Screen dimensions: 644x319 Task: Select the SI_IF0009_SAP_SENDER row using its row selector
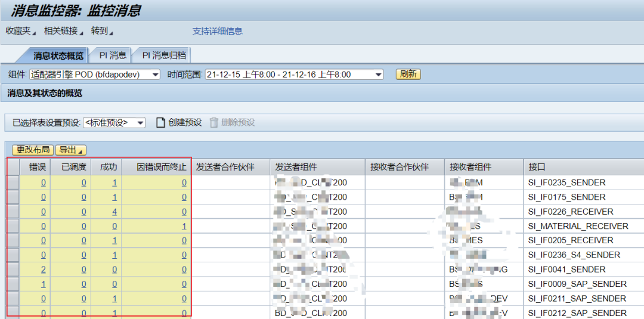pyautogui.click(x=13, y=284)
